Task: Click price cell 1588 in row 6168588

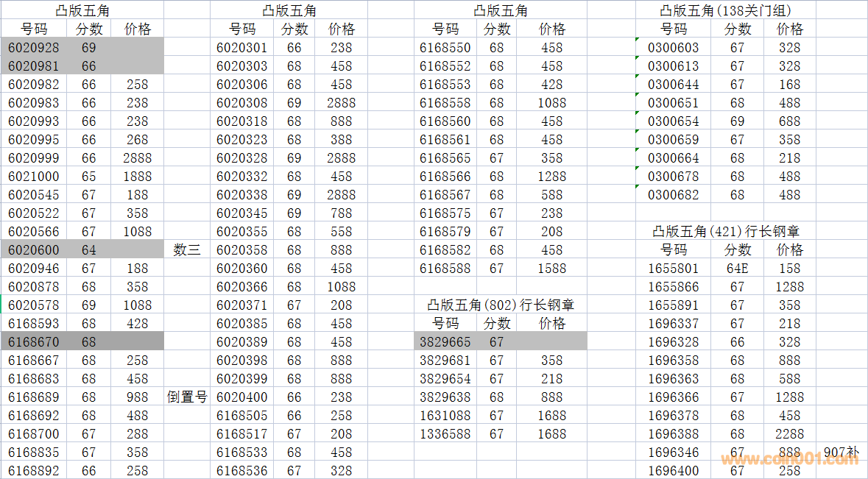Action: click(x=551, y=269)
